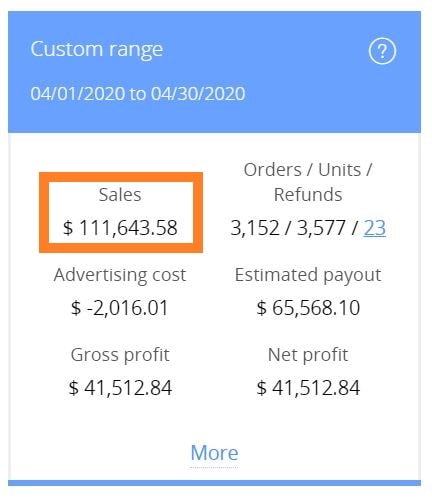Click the Sales label
432x501 pixels.
click(120, 195)
